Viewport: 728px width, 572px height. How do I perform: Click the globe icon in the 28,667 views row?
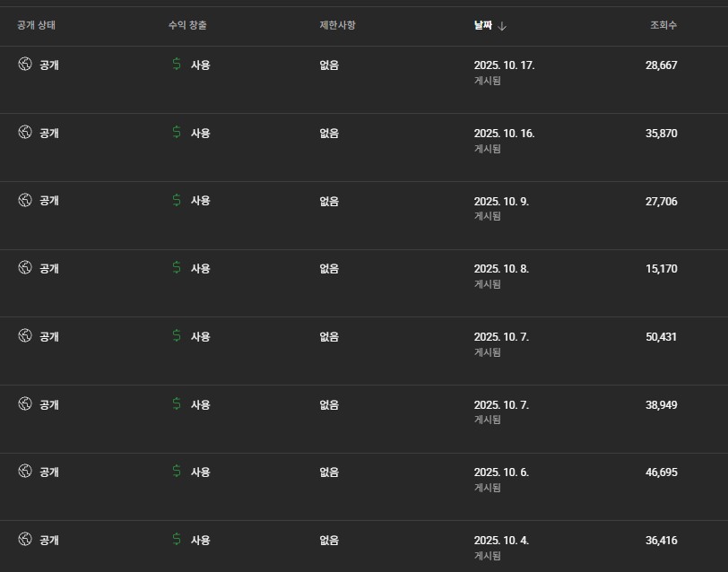pyautogui.click(x=25, y=65)
